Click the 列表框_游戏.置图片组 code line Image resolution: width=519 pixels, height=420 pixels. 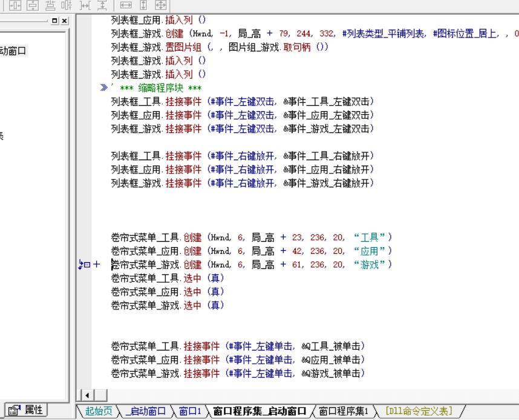(x=220, y=47)
